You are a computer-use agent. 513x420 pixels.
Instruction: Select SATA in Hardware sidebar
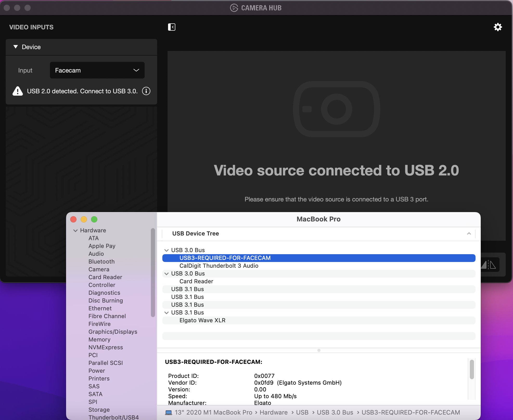click(95, 394)
